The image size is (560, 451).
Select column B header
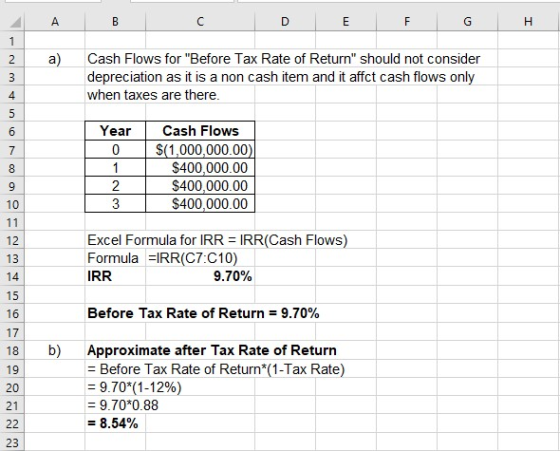click(x=115, y=22)
